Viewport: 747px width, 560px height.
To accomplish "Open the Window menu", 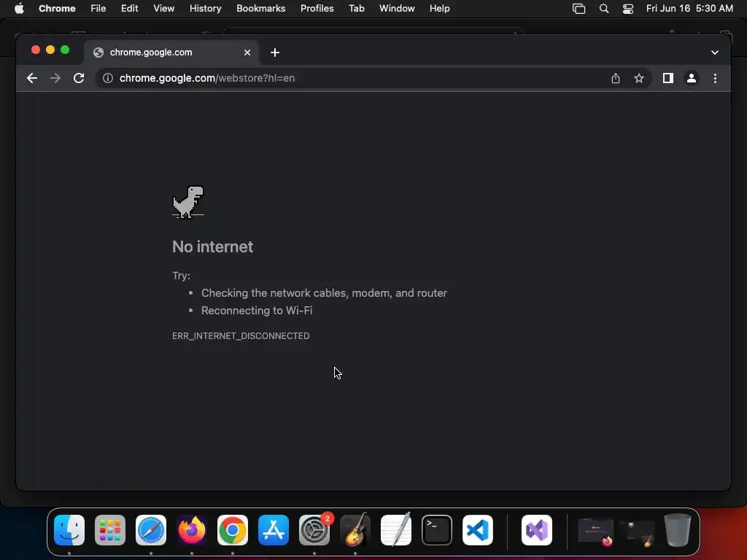I will 397,9.
